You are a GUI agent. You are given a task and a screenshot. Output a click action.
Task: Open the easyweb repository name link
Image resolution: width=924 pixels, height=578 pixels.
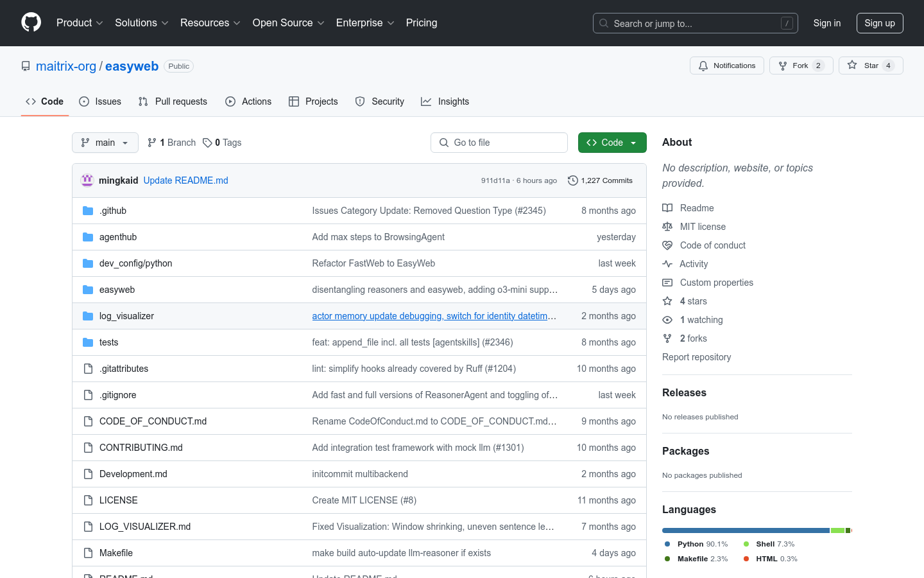click(132, 66)
